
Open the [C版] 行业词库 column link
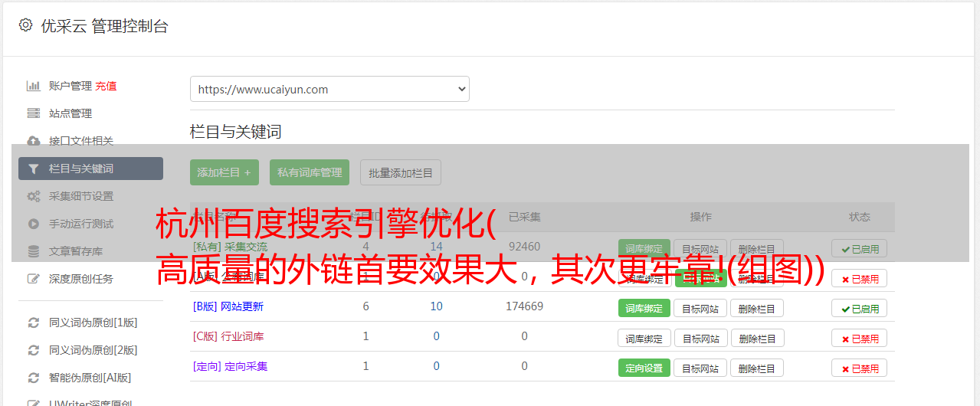pyautogui.click(x=228, y=336)
